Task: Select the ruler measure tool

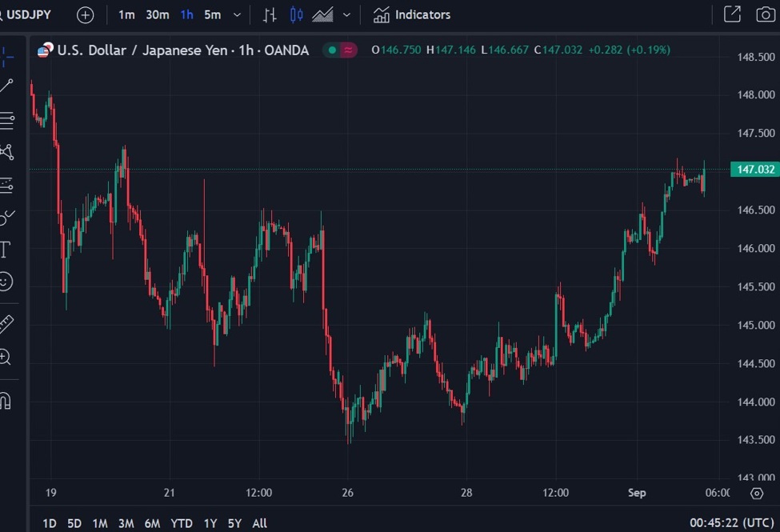Action: (6, 324)
